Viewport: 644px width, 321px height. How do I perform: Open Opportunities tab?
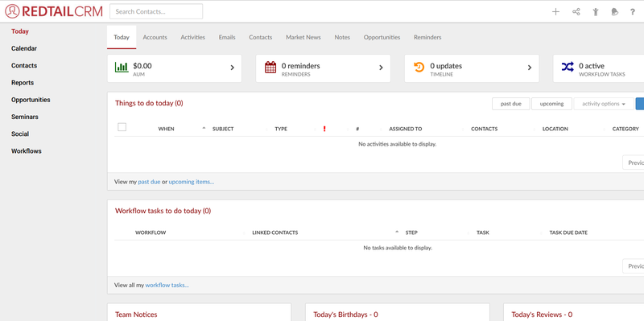pyautogui.click(x=382, y=37)
